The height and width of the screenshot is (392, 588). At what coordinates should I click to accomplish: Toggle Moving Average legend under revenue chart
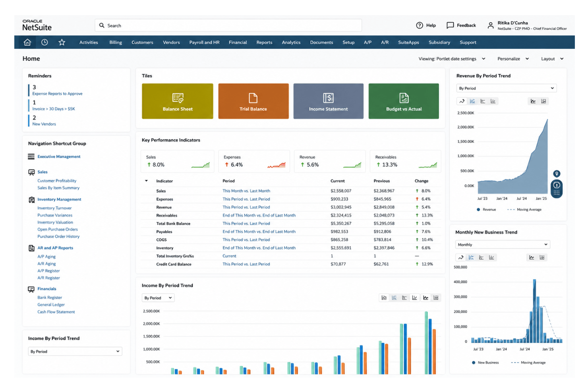point(524,209)
